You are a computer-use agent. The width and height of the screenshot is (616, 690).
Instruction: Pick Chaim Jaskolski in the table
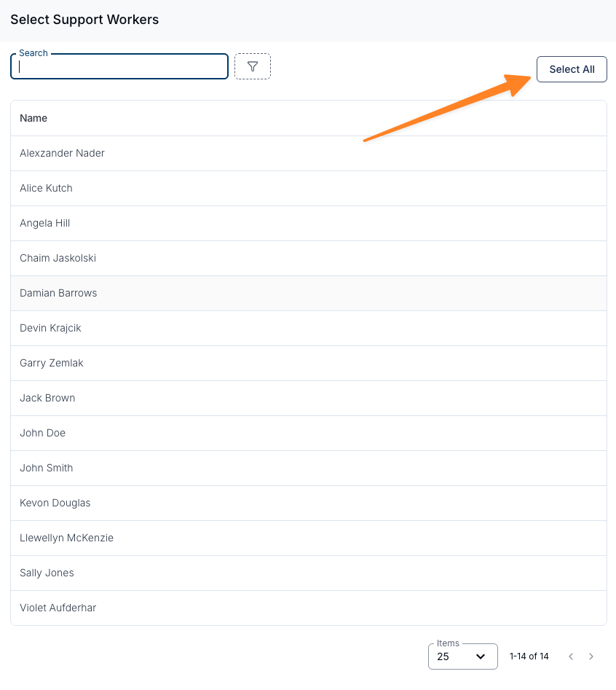point(309,259)
